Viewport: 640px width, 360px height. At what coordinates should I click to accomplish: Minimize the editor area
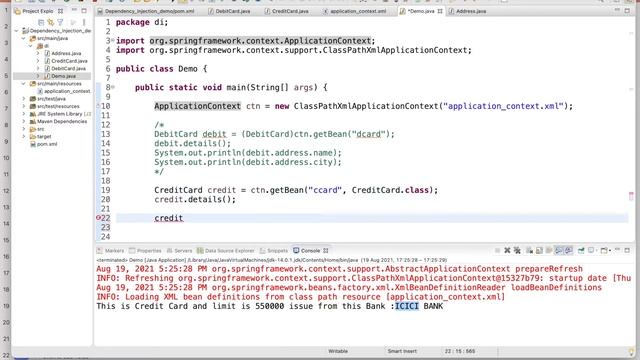(x=618, y=10)
